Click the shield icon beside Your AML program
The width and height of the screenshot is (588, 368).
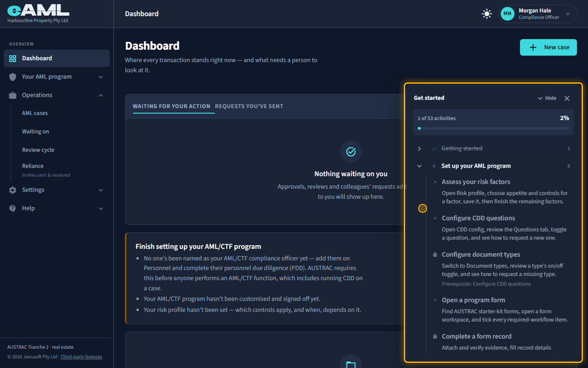click(x=12, y=77)
